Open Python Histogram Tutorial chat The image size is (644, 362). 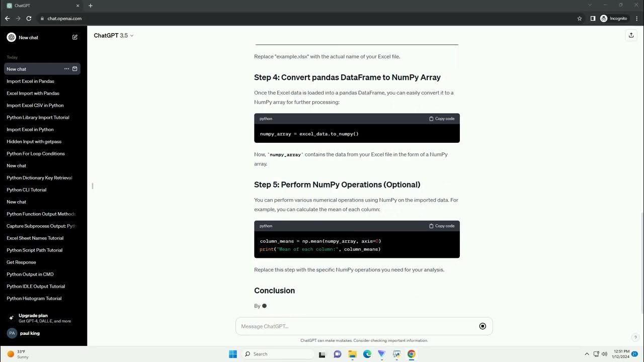point(42,298)
